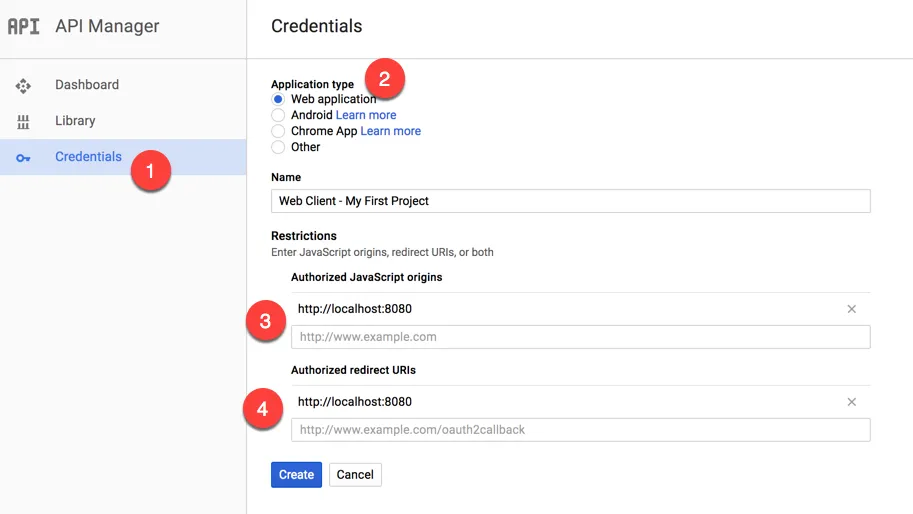
Task: Click the Cancel button
Action: (355, 475)
